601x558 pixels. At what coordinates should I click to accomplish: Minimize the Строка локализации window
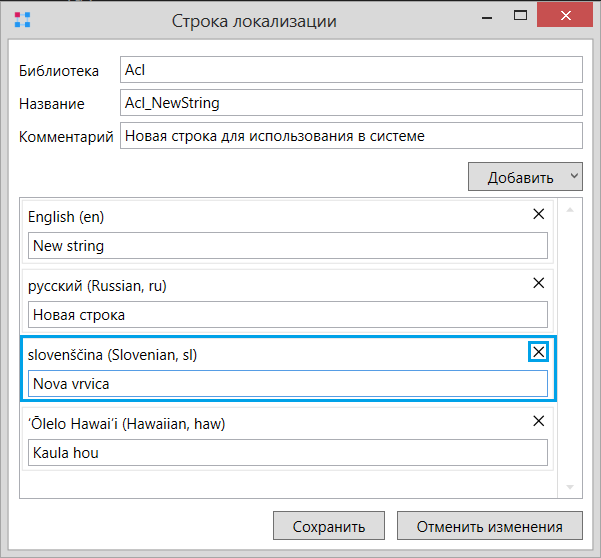[487, 16]
